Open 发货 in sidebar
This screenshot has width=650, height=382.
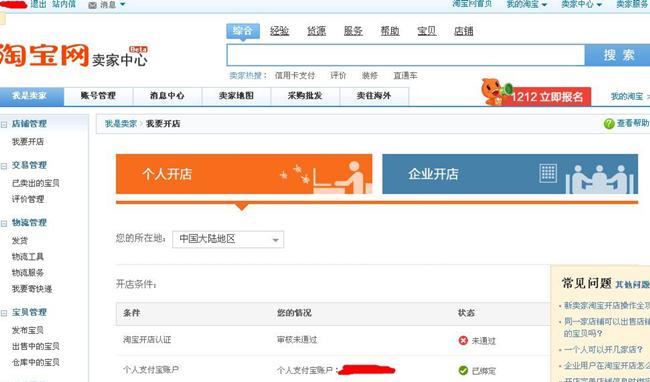(x=19, y=241)
